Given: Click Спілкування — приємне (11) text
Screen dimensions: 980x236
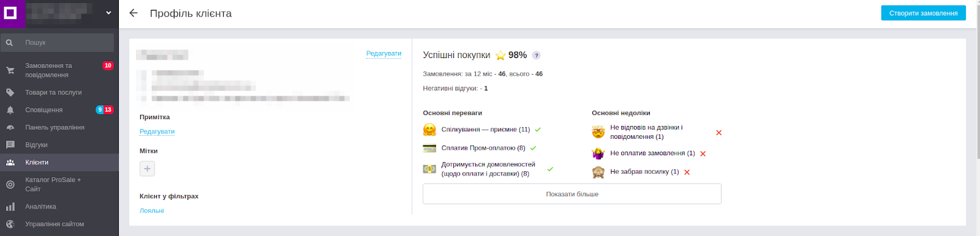Looking at the screenshot, I should [x=486, y=130].
